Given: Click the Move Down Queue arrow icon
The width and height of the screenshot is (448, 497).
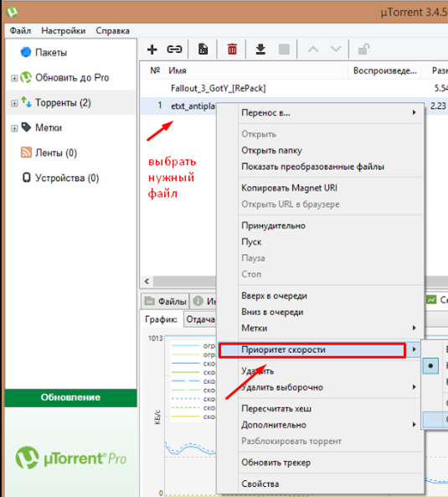Looking at the screenshot, I should [336, 49].
